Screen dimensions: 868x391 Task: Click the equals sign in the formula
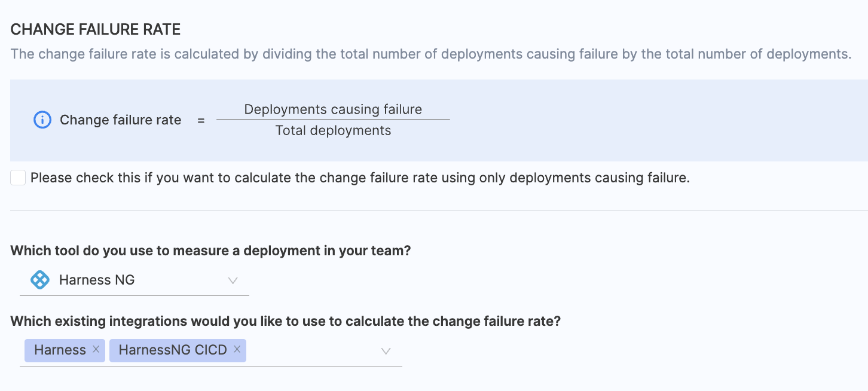tap(201, 121)
